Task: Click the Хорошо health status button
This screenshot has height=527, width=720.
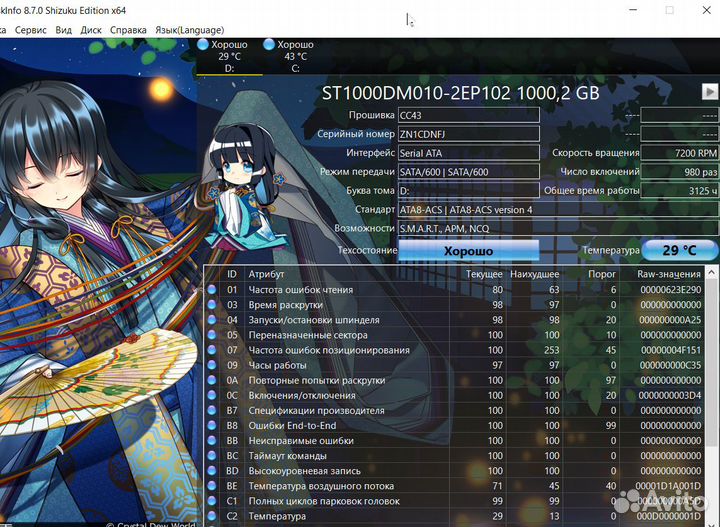Action: (468, 251)
